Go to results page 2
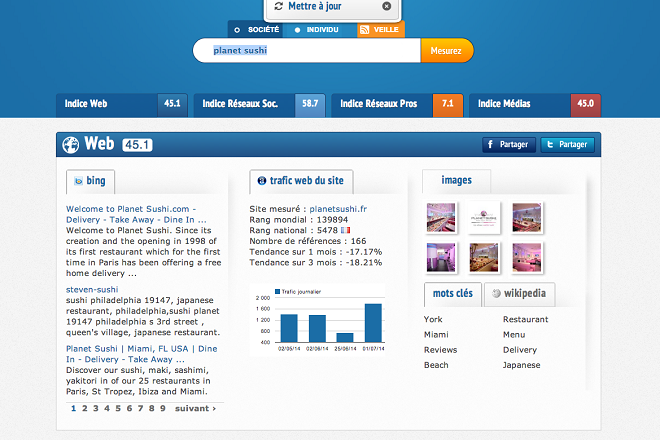The image size is (660, 440). (x=85, y=408)
